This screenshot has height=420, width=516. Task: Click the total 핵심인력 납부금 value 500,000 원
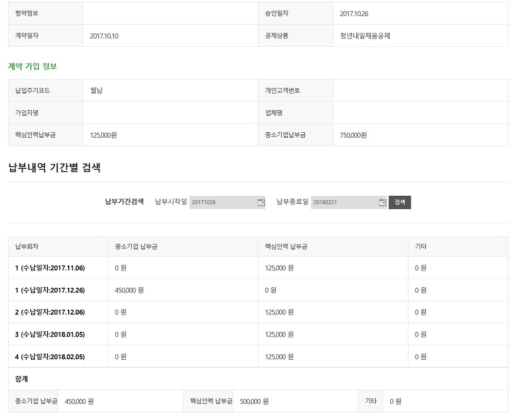tap(254, 401)
